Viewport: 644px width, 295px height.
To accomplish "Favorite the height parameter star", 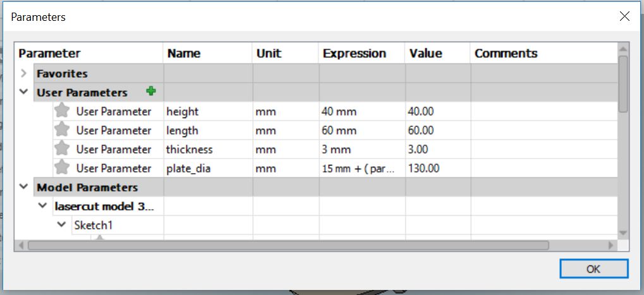I will (61, 111).
